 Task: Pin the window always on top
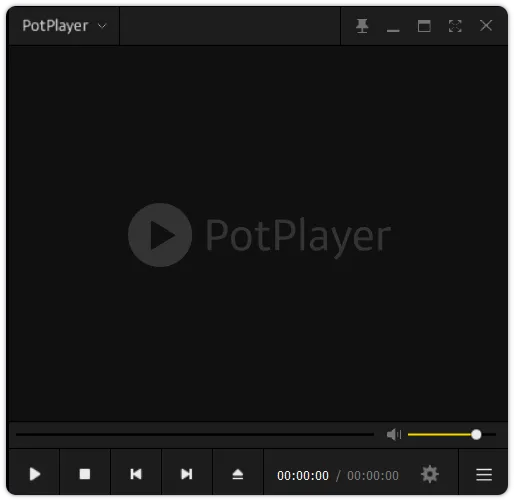tap(362, 26)
